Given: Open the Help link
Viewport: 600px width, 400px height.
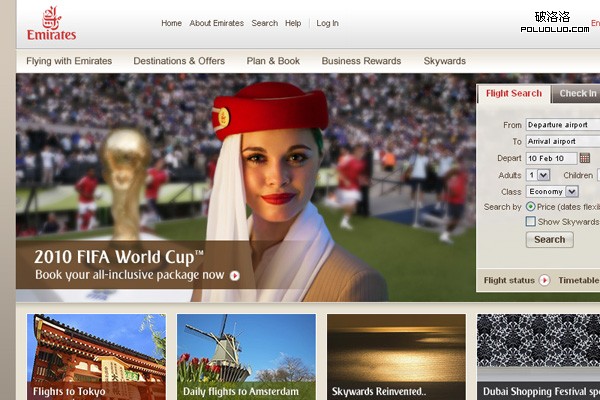Looking at the screenshot, I should [293, 23].
